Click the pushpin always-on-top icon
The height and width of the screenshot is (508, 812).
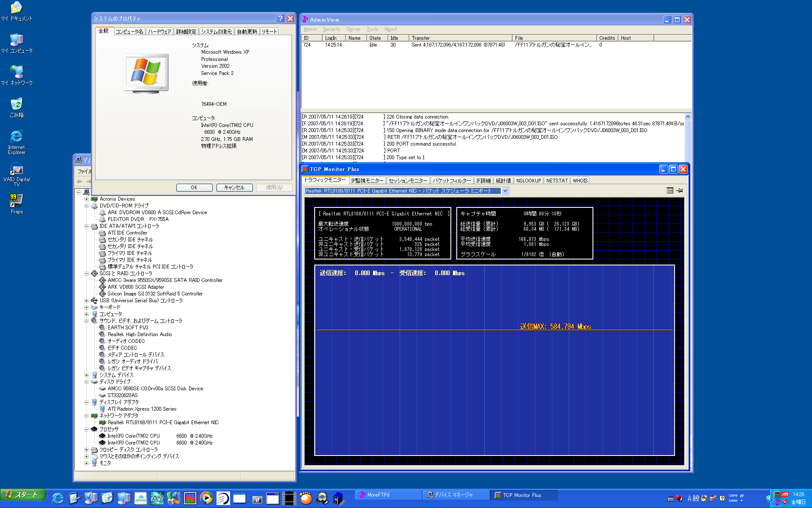(680, 190)
